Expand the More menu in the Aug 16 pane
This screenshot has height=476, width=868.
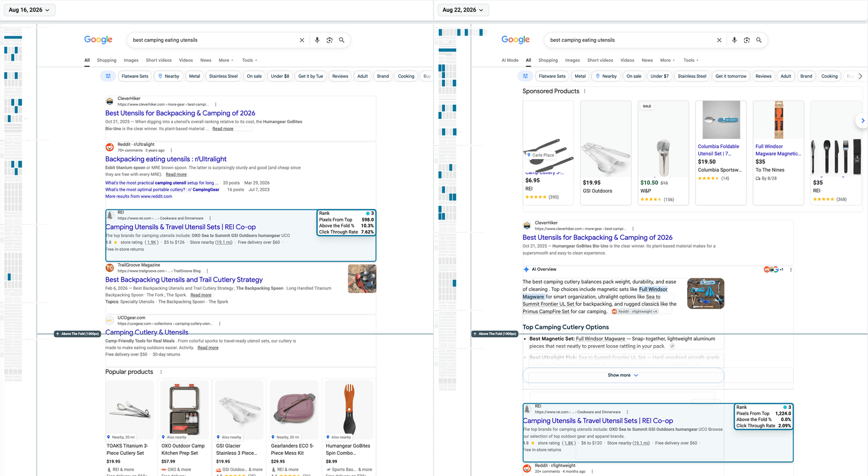[226, 60]
